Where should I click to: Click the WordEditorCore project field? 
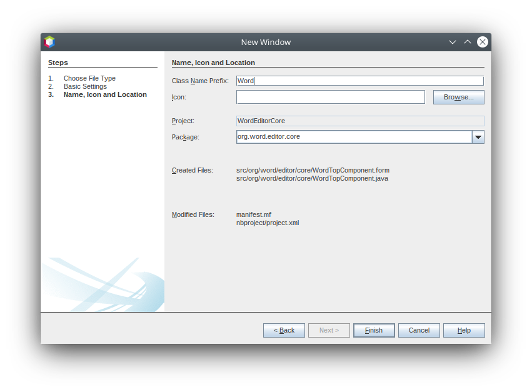coord(359,121)
